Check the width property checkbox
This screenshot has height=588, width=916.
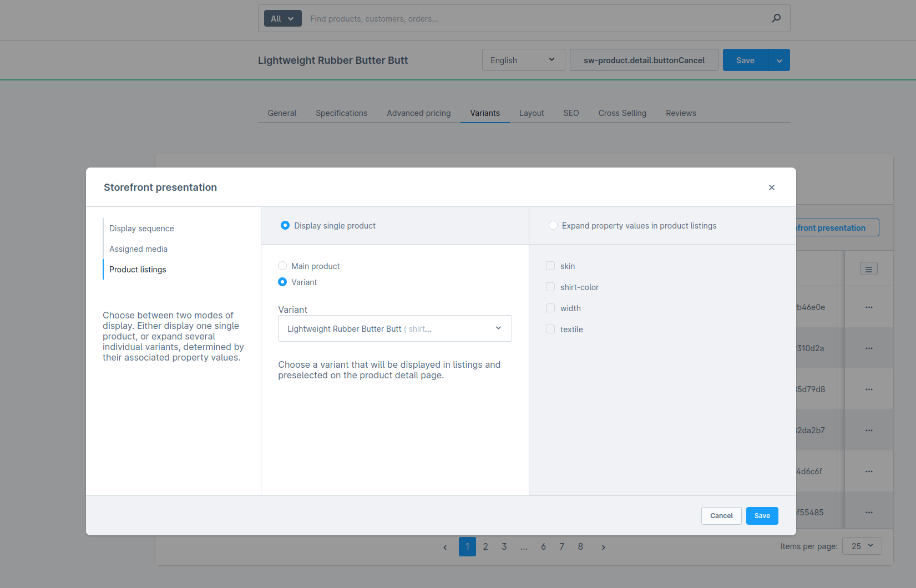(550, 308)
